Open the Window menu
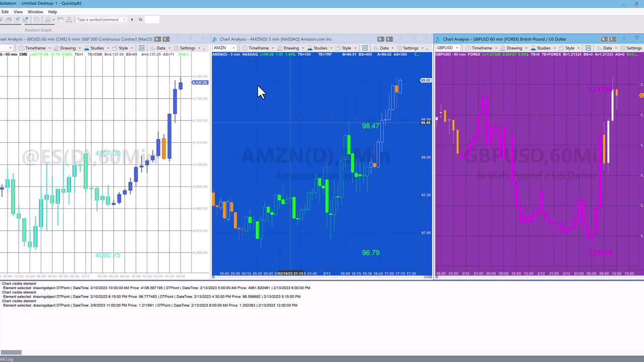 tap(35, 12)
